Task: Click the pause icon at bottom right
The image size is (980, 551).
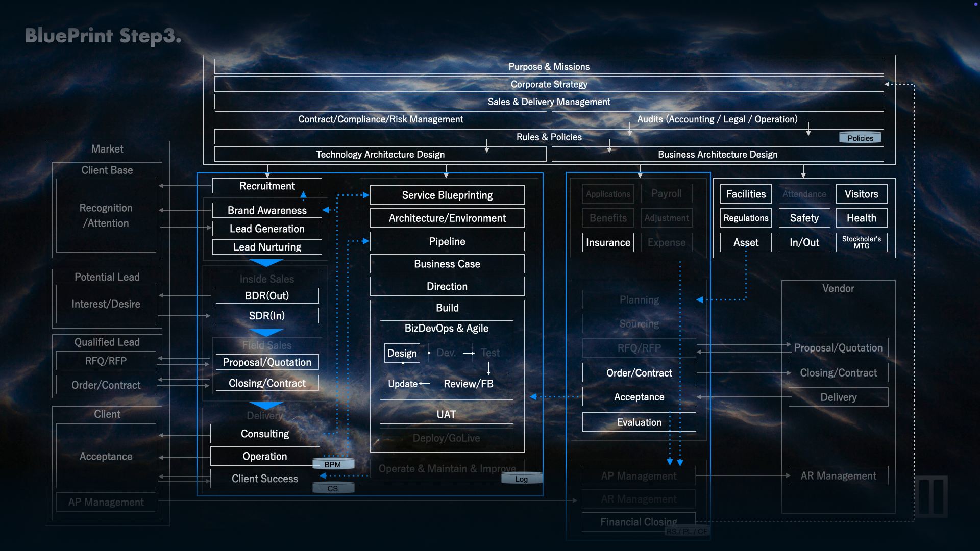Action: [x=931, y=496]
